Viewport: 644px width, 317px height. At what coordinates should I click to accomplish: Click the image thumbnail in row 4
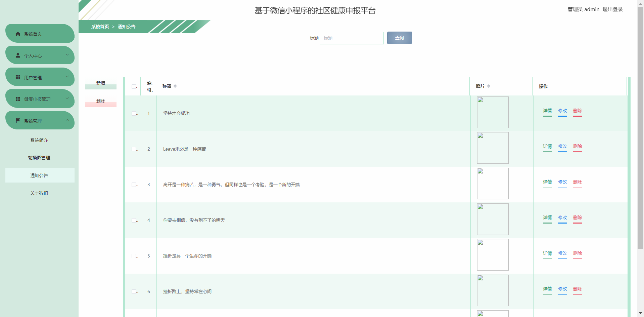493,219
